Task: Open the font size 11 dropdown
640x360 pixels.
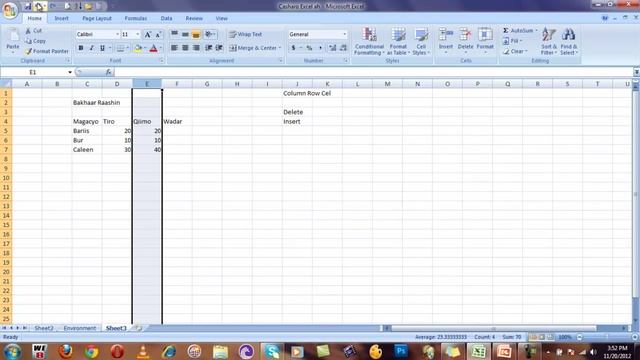Action: tap(138, 34)
